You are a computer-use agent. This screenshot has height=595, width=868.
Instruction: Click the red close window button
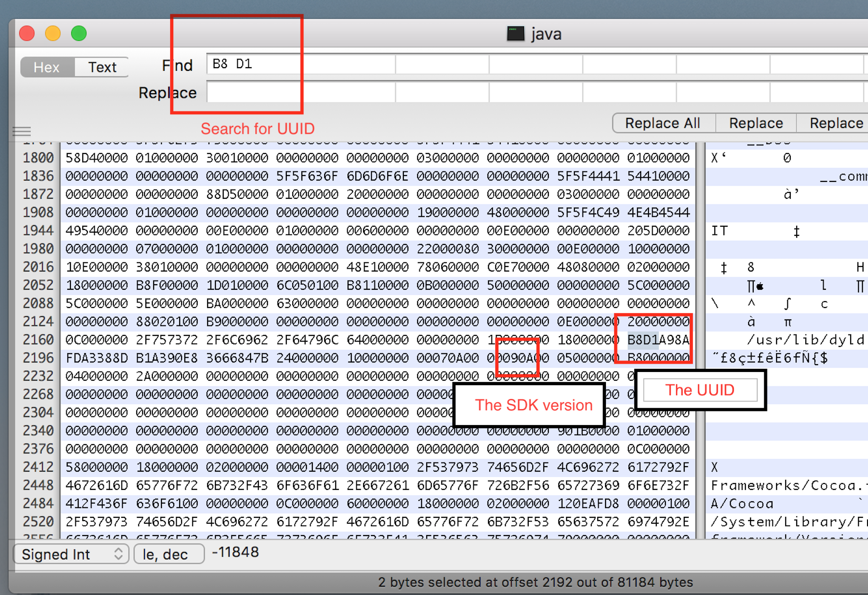click(27, 33)
